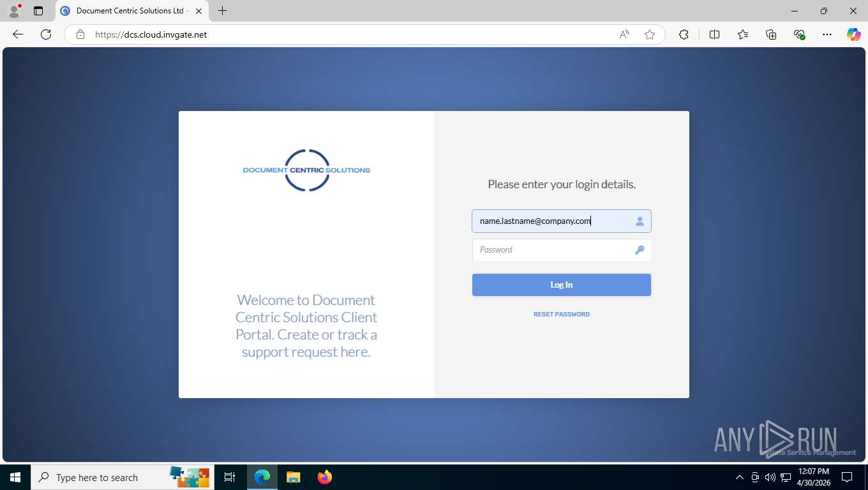Screen dimensions: 868x490
Task: Close the Document Centric Solutions tab
Action: click(198, 11)
